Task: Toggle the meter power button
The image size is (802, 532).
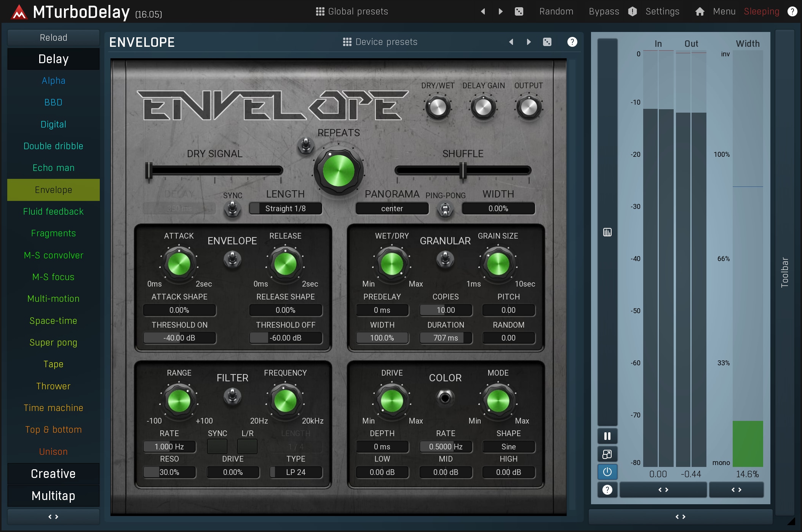Action: tap(607, 472)
